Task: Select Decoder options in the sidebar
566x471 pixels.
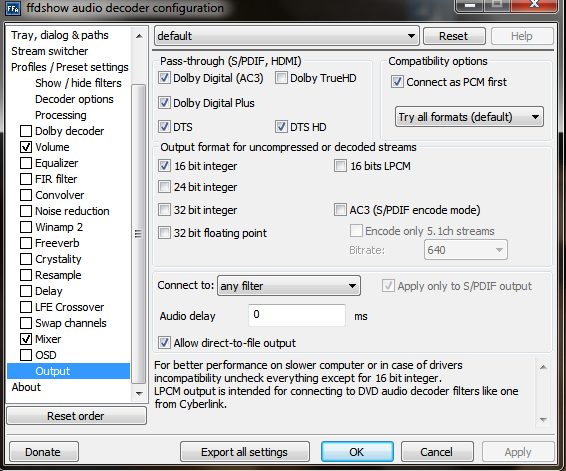Action: point(74,99)
